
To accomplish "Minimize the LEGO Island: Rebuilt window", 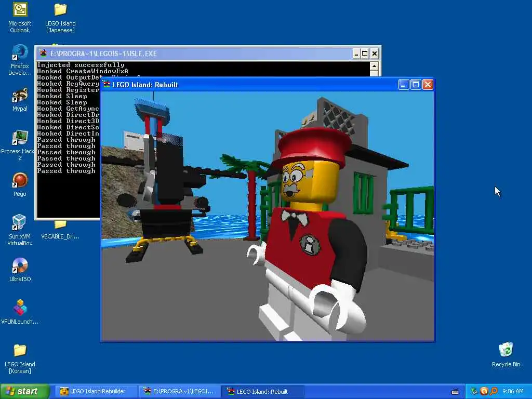I will point(403,85).
